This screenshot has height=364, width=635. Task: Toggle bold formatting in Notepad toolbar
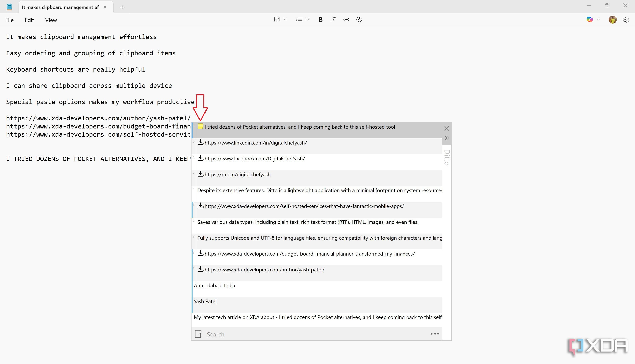[320, 20]
